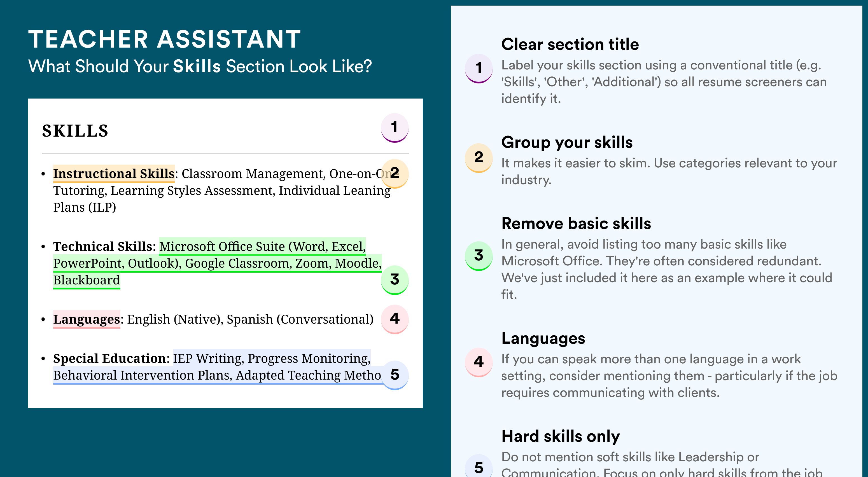The height and width of the screenshot is (477, 868).
Task: Click the Group your skills heading
Action: click(x=567, y=142)
